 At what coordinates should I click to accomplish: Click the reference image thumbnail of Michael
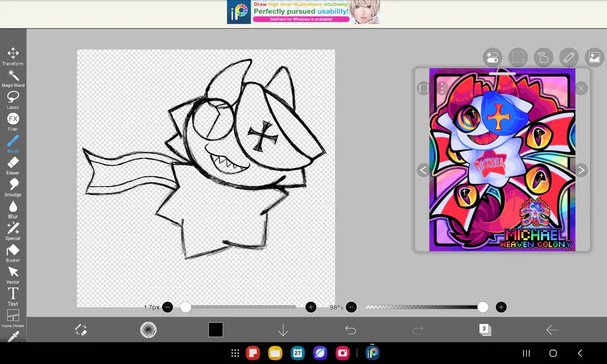(502, 160)
